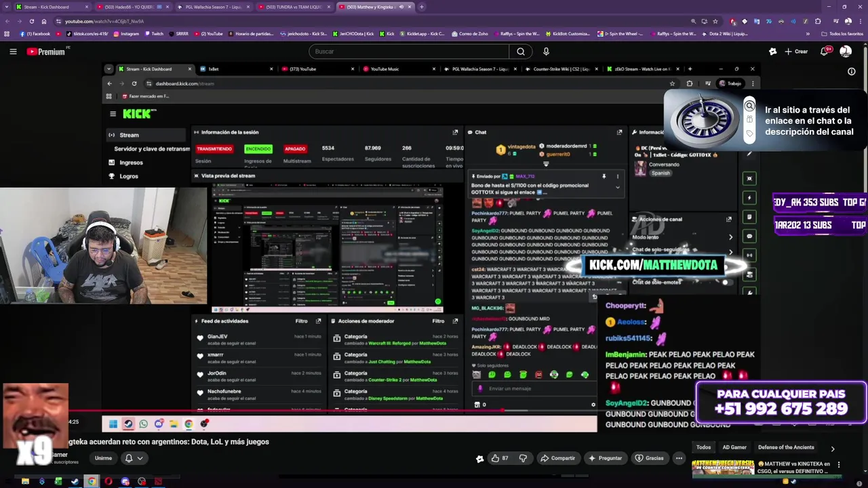The width and height of the screenshot is (868, 488).
Task: Click the YouTube search field
Action: click(x=409, y=52)
